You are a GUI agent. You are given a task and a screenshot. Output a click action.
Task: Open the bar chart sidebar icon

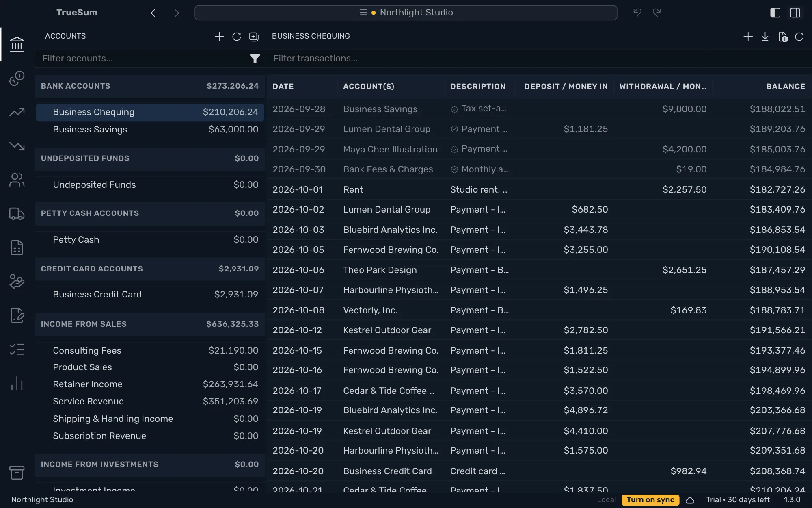(x=17, y=383)
